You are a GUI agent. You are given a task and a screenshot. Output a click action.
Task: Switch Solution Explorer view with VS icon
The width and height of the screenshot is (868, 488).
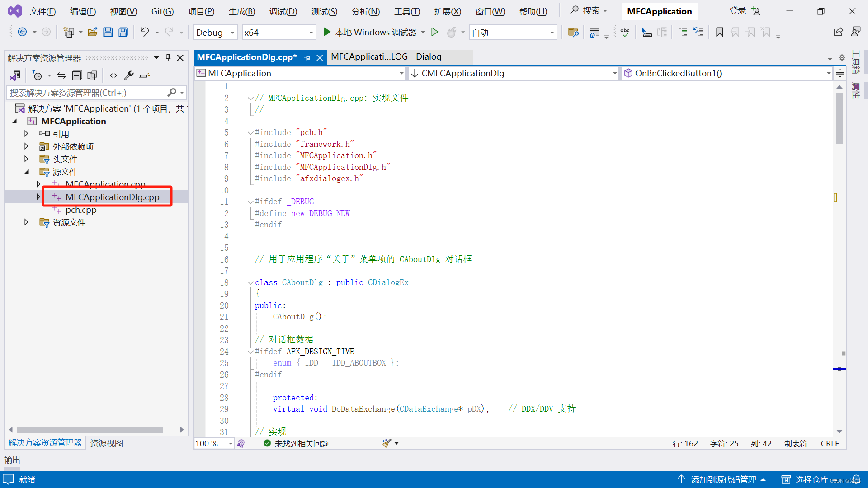click(x=15, y=75)
